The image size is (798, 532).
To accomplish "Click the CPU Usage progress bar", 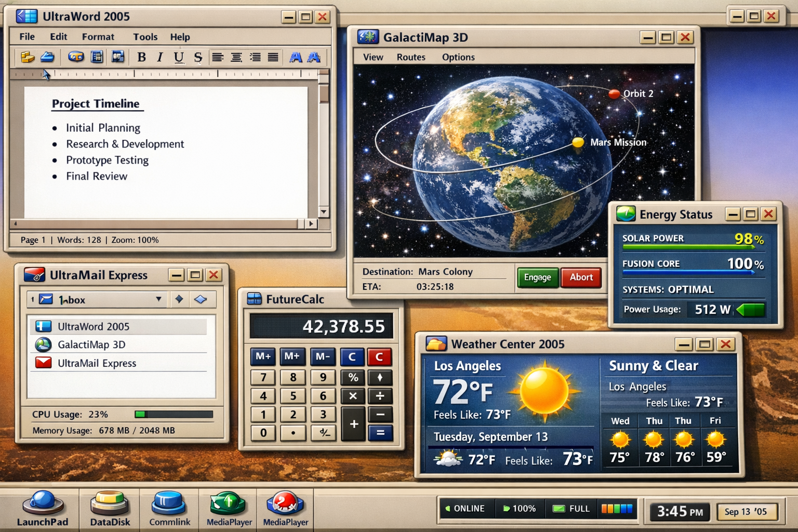I will pyautogui.click(x=174, y=414).
